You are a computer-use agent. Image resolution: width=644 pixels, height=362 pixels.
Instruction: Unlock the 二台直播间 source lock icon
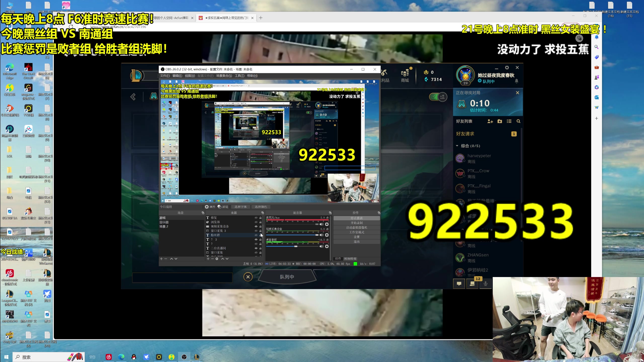click(260, 248)
